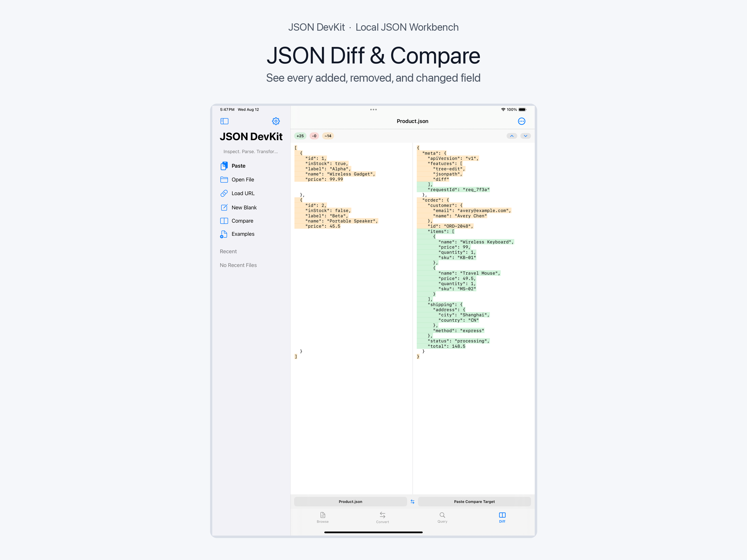Viewport: 747px width, 560px height.
Task: Click the Paste Compare Target button
Action: click(x=474, y=502)
